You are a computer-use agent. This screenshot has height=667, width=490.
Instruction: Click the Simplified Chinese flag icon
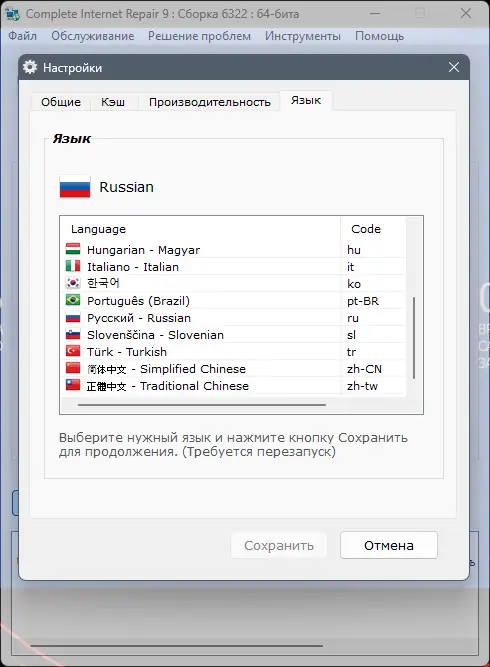click(x=73, y=368)
